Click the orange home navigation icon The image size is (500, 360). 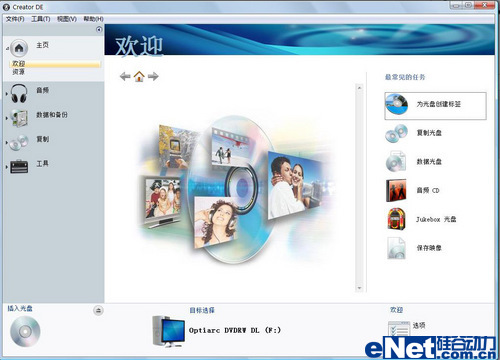coord(139,76)
